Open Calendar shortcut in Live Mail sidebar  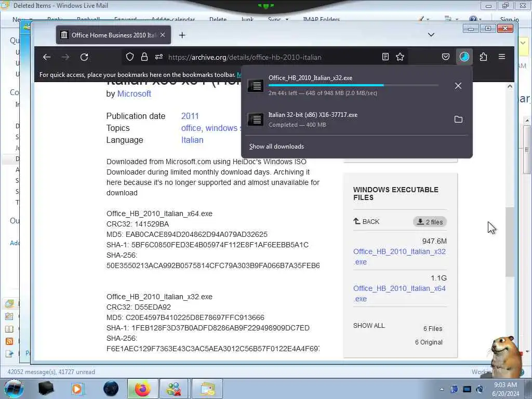[x=9, y=316]
